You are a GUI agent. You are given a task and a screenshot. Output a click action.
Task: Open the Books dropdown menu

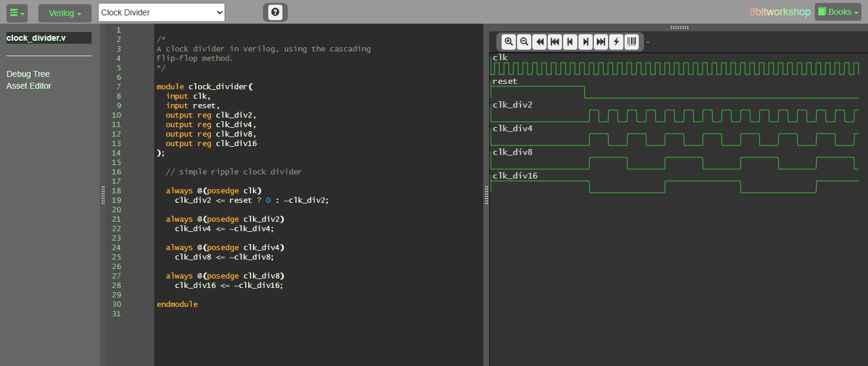(838, 12)
